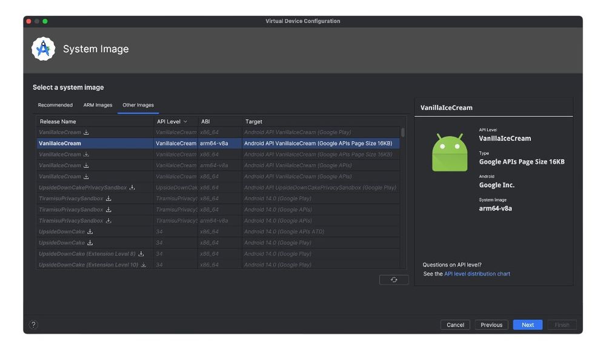Refresh the system image list
The height and width of the screenshot is (364, 606).
coord(394,280)
